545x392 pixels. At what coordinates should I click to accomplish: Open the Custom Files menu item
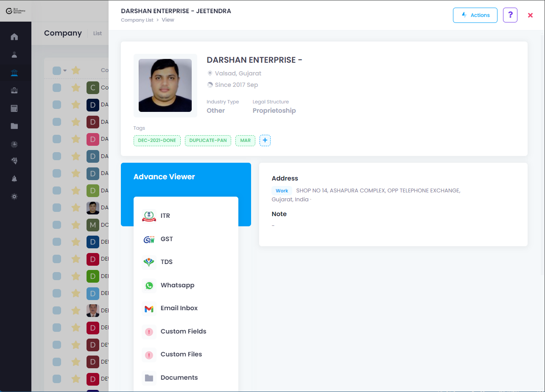point(181,354)
